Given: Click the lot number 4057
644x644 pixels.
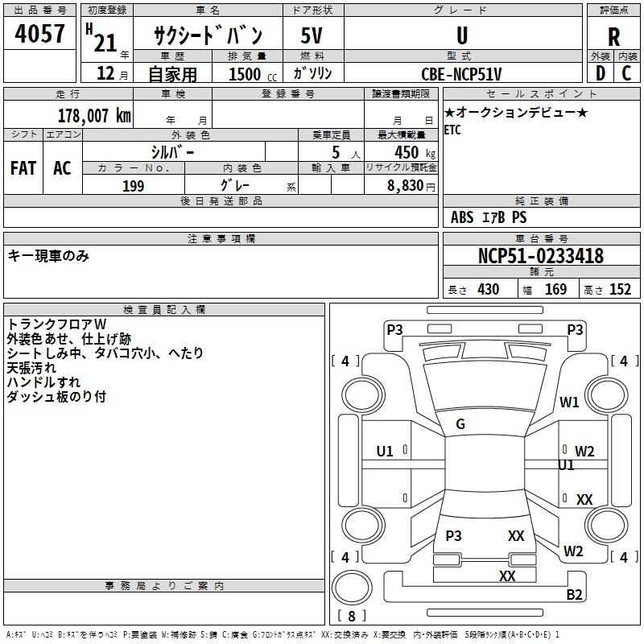Looking at the screenshot, I should click(x=40, y=35).
